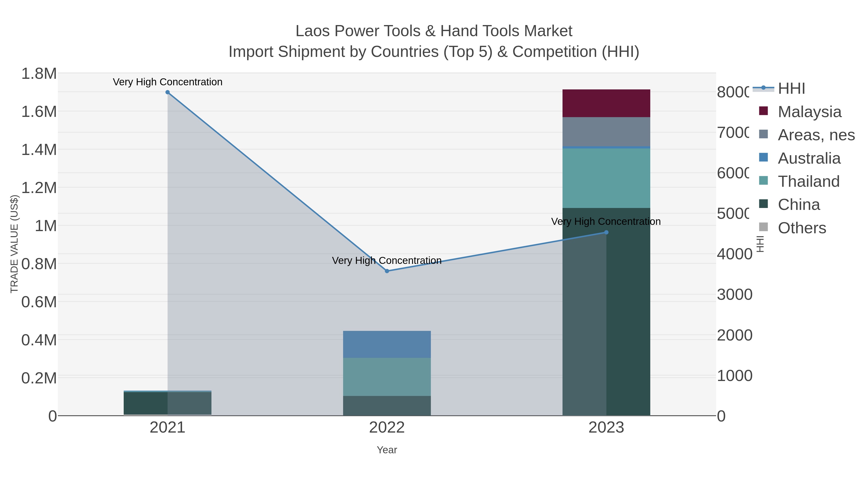Screen dimensions: 868x488
Task: Click the 0.8M left axis tick label
Action: pos(39,264)
